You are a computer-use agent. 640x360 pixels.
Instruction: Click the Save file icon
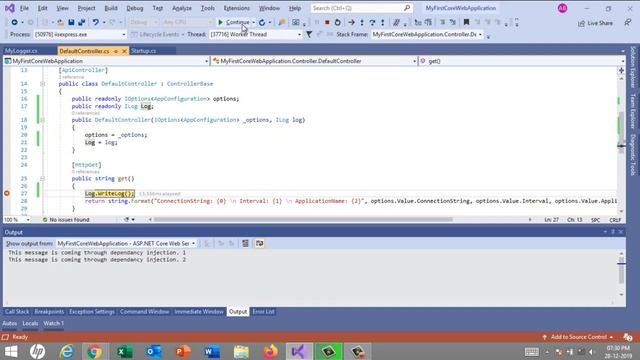pos(71,22)
